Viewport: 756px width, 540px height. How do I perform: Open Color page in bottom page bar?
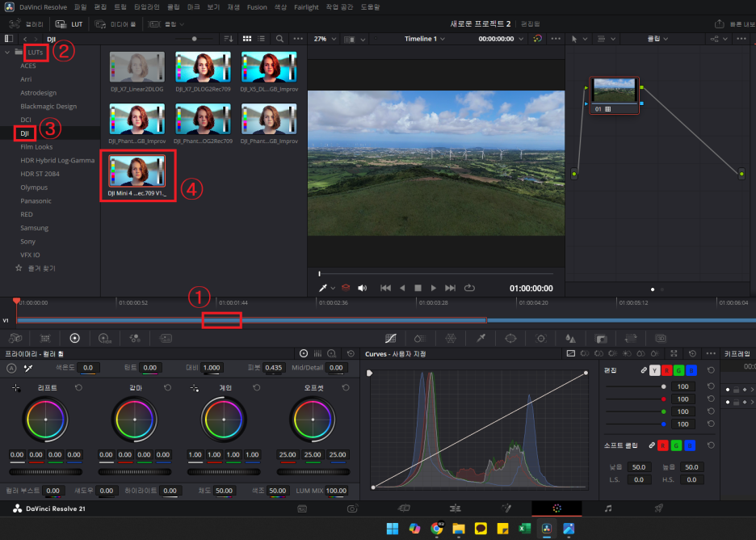pos(556,508)
